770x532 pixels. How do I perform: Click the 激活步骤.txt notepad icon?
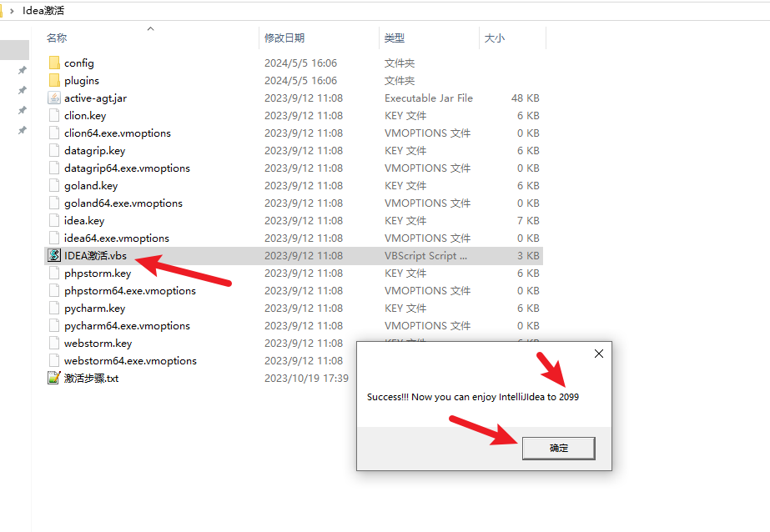(54, 379)
